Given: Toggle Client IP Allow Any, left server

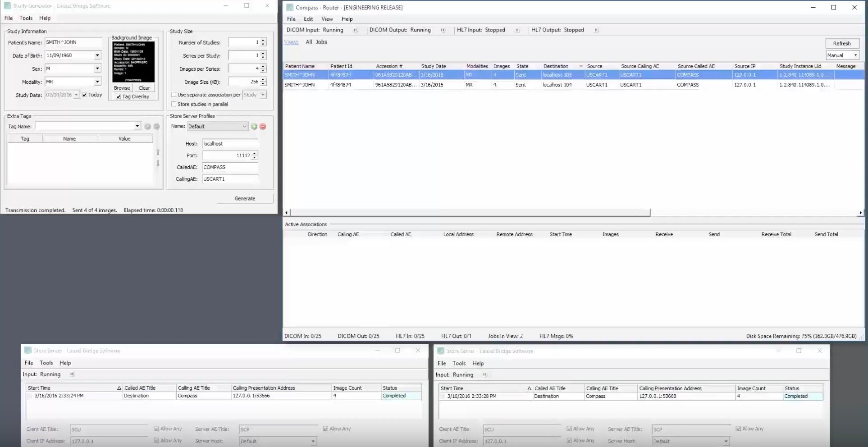Looking at the screenshot, I should (x=156, y=440).
